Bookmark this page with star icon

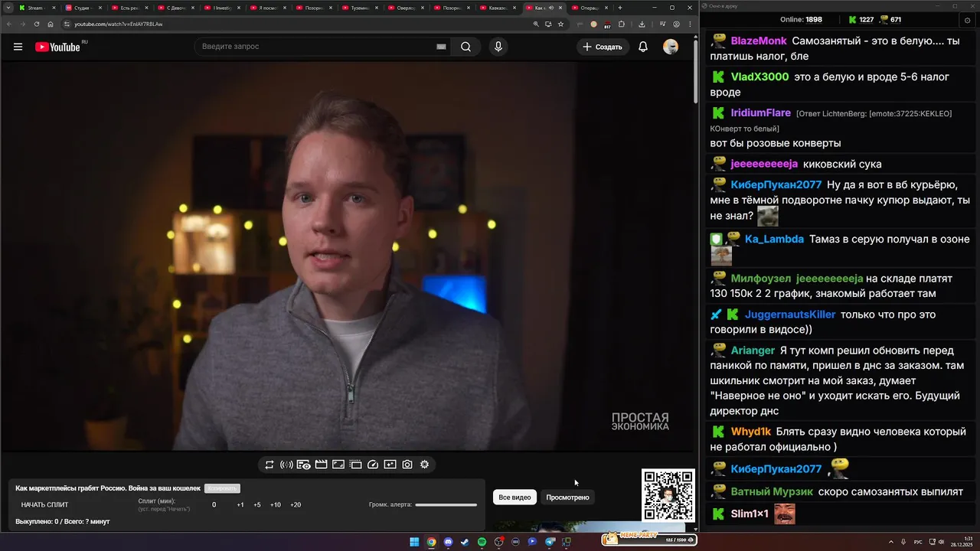tap(560, 24)
